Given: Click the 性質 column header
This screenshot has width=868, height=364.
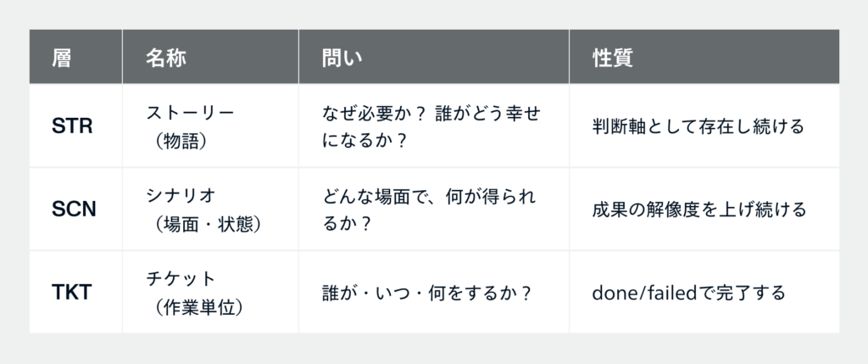Looking at the screenshot, I should 614,58.
